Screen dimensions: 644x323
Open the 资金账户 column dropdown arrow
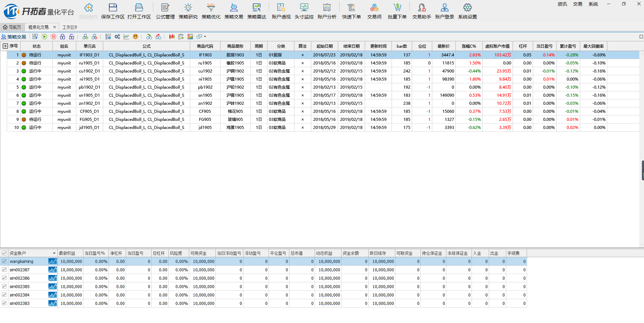pos(54,253)
